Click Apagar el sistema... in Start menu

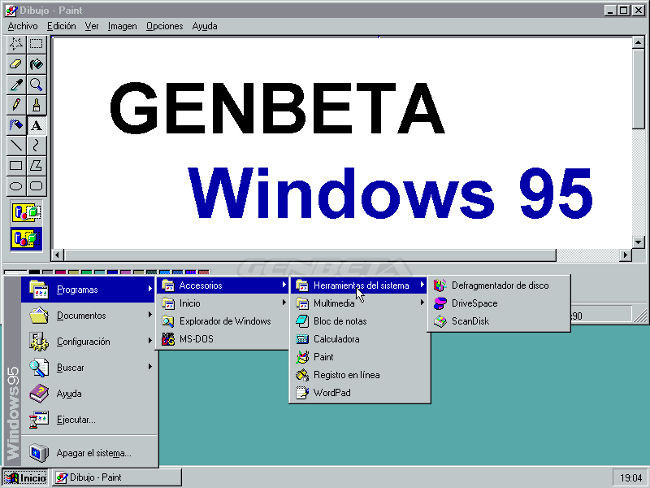point(88,453)
